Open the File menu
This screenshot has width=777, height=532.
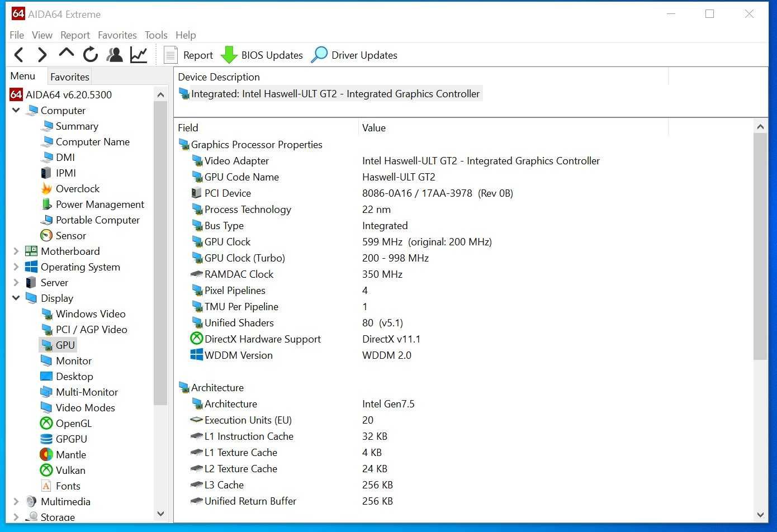(17, 35)
